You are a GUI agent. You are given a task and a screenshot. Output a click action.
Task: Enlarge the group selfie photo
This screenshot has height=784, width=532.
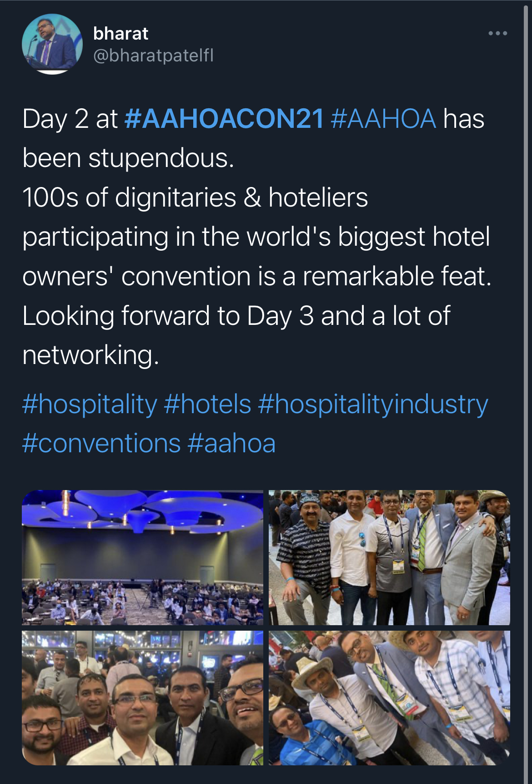tap(142, 698)
